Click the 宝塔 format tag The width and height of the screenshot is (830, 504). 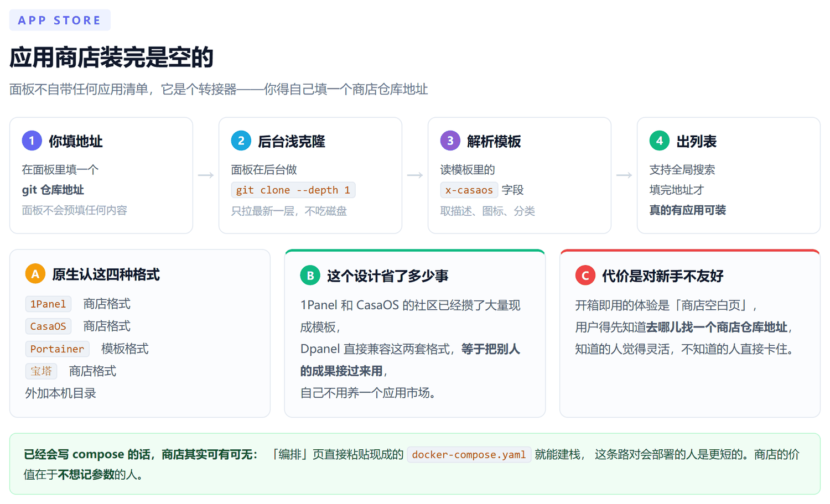pyautogui.click(x=41, y=371)
